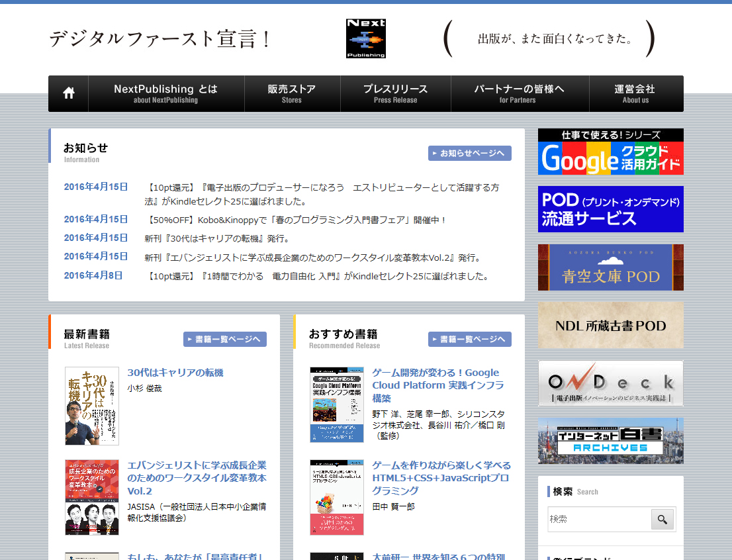Open news about Kindleセレクト25 電子出版のプロデューサー
The height and width of the screenshot is (560, 732).
click(322, 195)
